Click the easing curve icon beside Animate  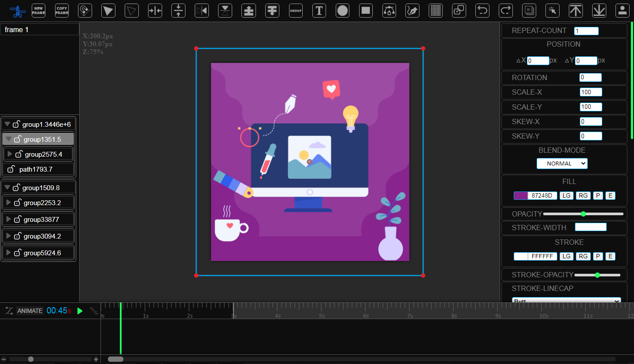(x=9, y=311)
